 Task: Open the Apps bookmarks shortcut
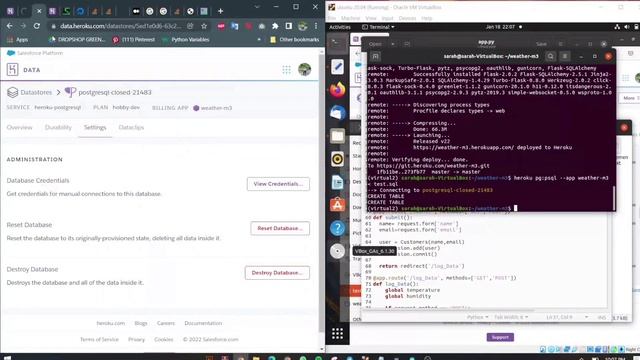pos(17,40)
